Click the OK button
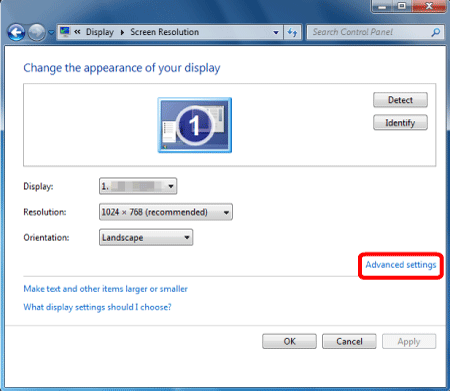 click(x=289, y=341)
